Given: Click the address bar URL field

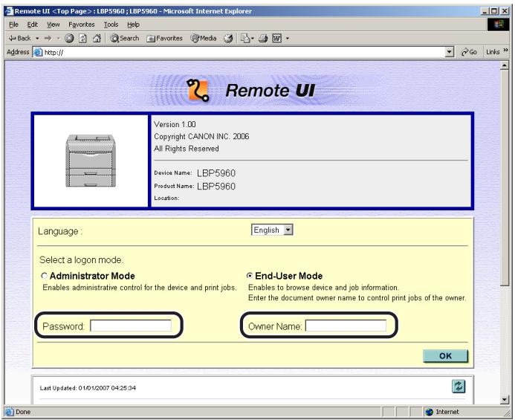Looking at the screenshot, I should [x=243, y=52].
